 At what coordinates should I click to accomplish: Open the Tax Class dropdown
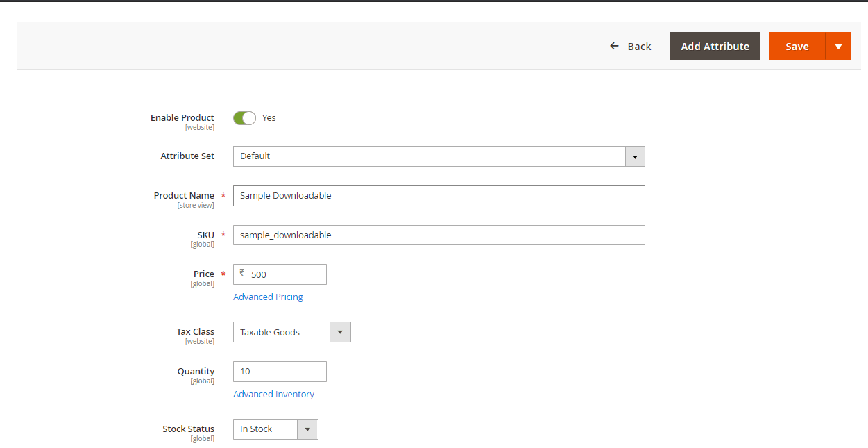(292, 332)
